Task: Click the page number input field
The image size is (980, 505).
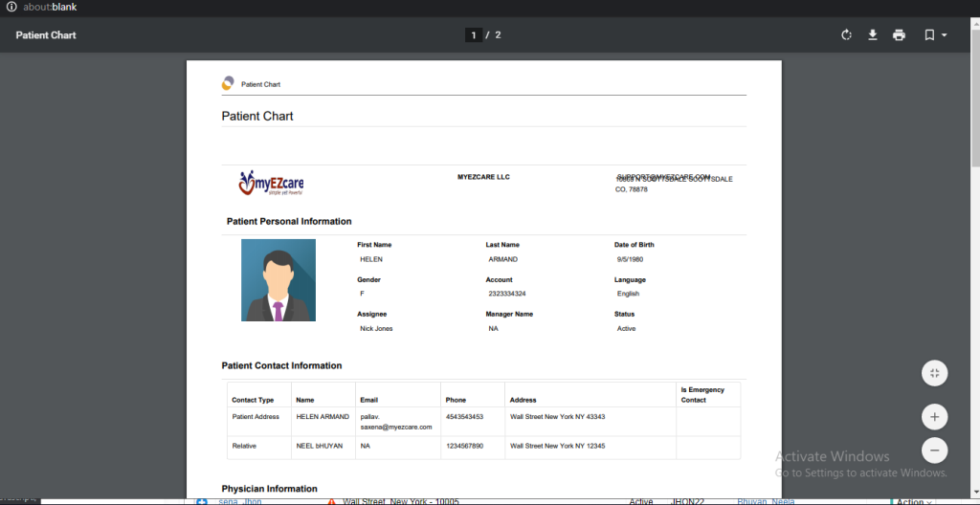Action: tap(473, 35)
